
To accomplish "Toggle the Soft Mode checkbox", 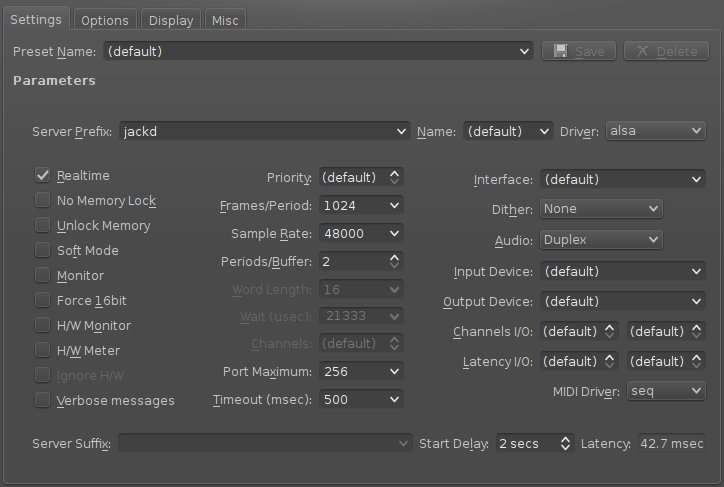I will [x=43, y=251].
